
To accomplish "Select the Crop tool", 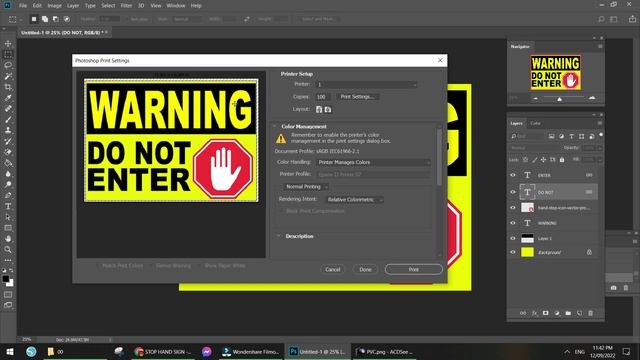I will pos(8,87).
